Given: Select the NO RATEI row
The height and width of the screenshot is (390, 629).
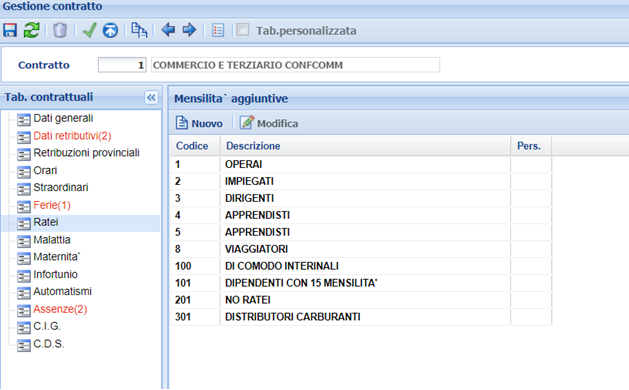Looking at the screenshot, I should 361,300.
